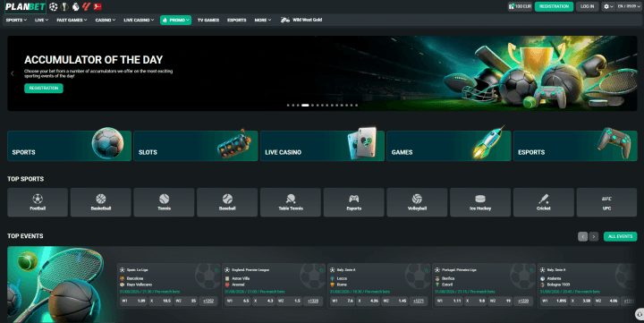The height and width of the screenshot is (323, 644).
Task: Favorite the Barcelona vs Rayo Vallecano match star
Action: coord(216,270)
